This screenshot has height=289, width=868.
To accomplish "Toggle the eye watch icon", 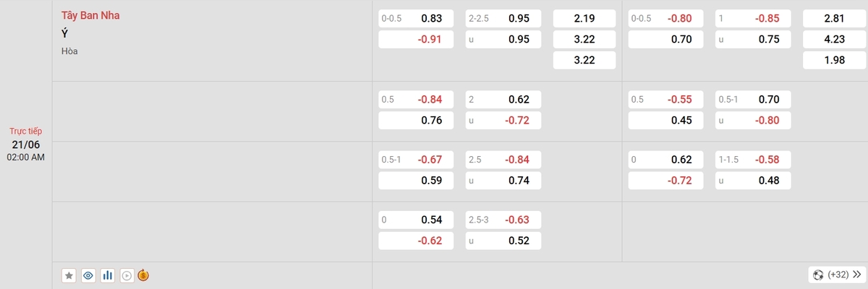I will click(88, 275).
